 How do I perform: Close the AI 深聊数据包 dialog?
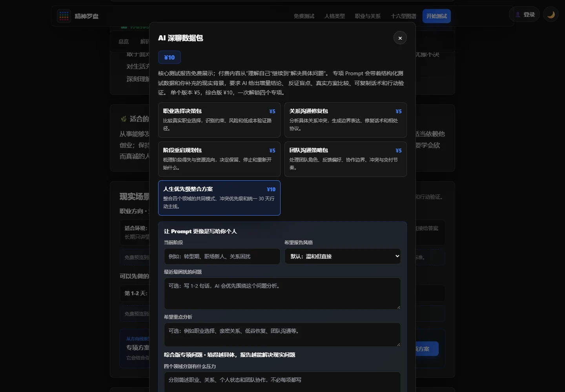pyautogui.click(x=400, y=38)
